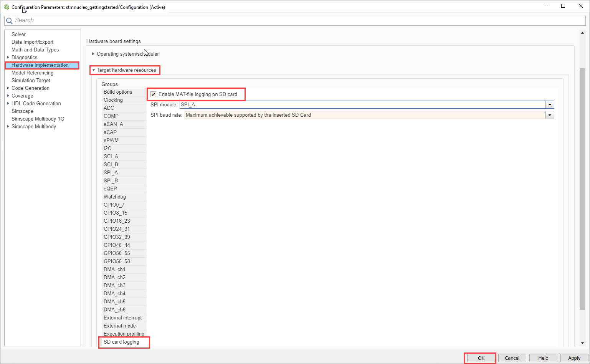Select the Watchdog group entry

point(114,197)
